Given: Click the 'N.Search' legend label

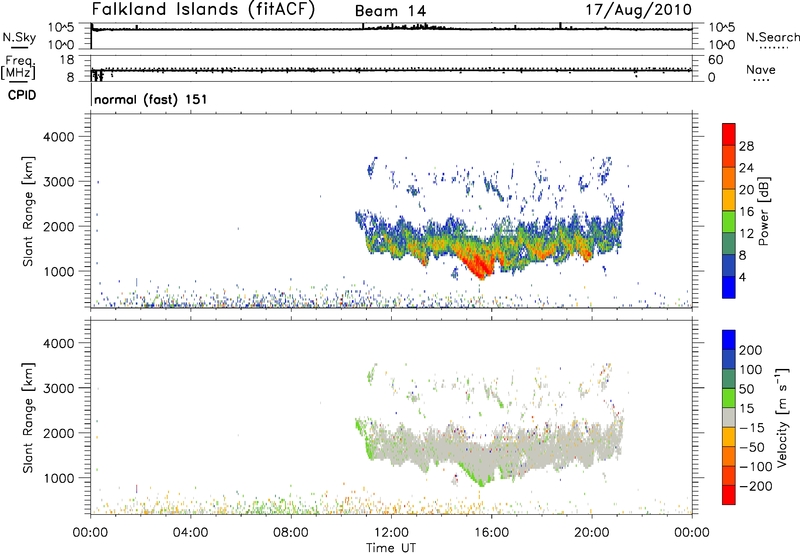Looking at the screenshot, I should (772, 37).
